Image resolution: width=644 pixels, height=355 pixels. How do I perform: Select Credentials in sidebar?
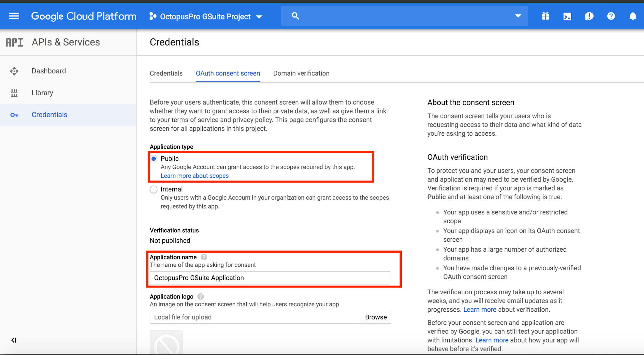[68, 115]
